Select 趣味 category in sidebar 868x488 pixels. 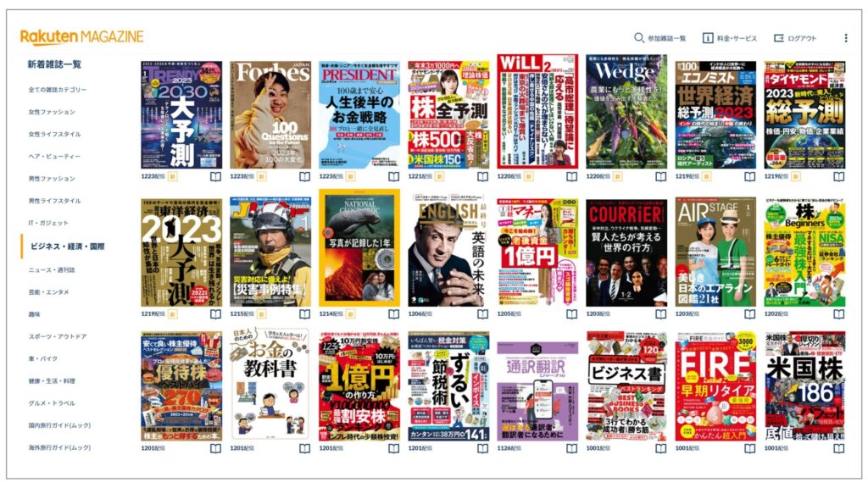pos(34,314)
